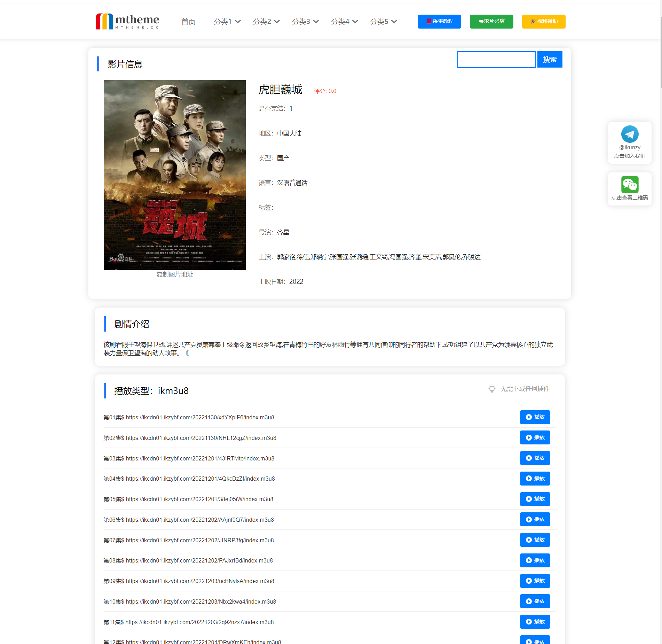This screenshot has width=662, height=644.
Task: Play episode 第04集
Action: [535, 479]
